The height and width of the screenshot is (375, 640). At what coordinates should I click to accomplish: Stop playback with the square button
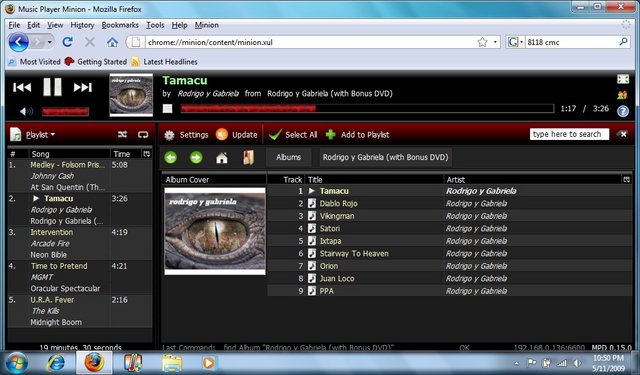pos(167,109)
